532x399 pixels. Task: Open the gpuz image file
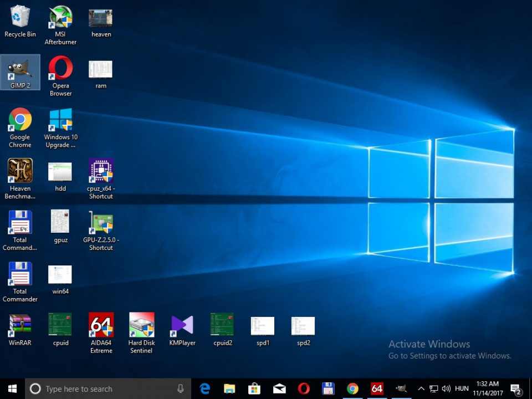point(60,226)
